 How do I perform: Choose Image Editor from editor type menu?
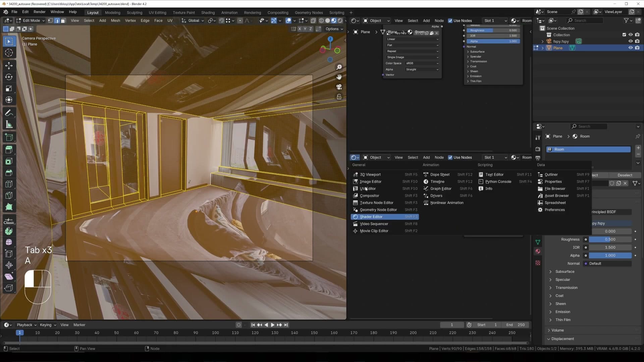click(385, 182)
